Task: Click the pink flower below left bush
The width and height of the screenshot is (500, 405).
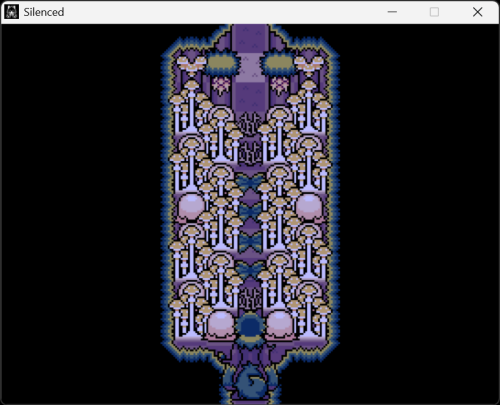Action: (x=221, y=85)
